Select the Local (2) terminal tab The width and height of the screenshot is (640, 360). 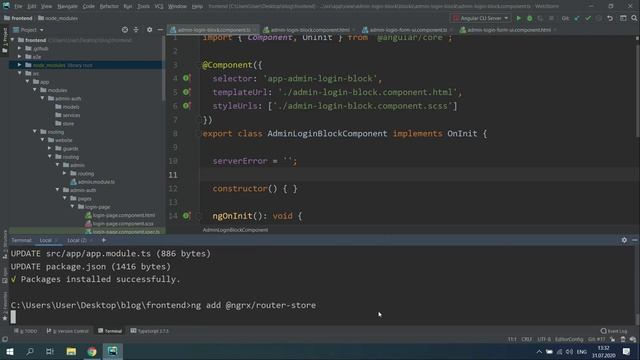pyautogui.click(x=77, y=240)
